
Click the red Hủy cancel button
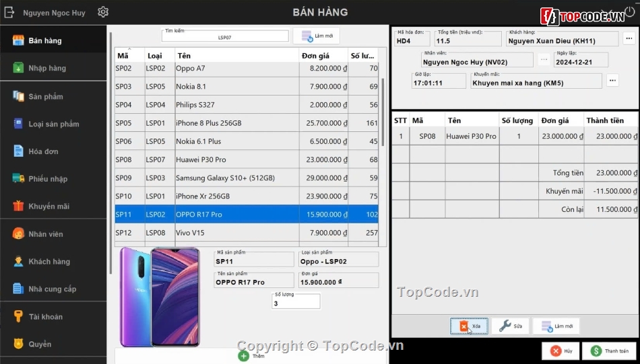[561, 351]
